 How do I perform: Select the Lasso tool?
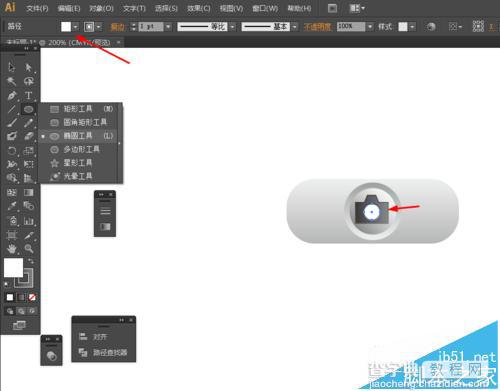coord(28,81)
